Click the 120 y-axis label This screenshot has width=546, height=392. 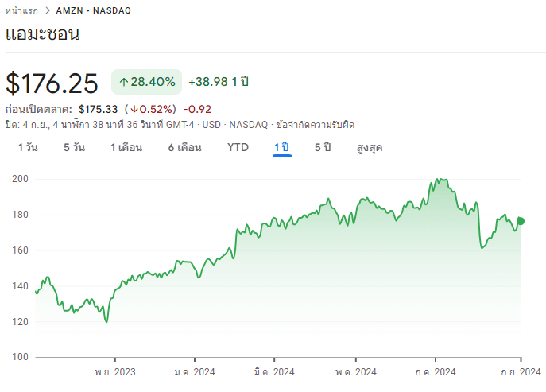click(20, 322)
